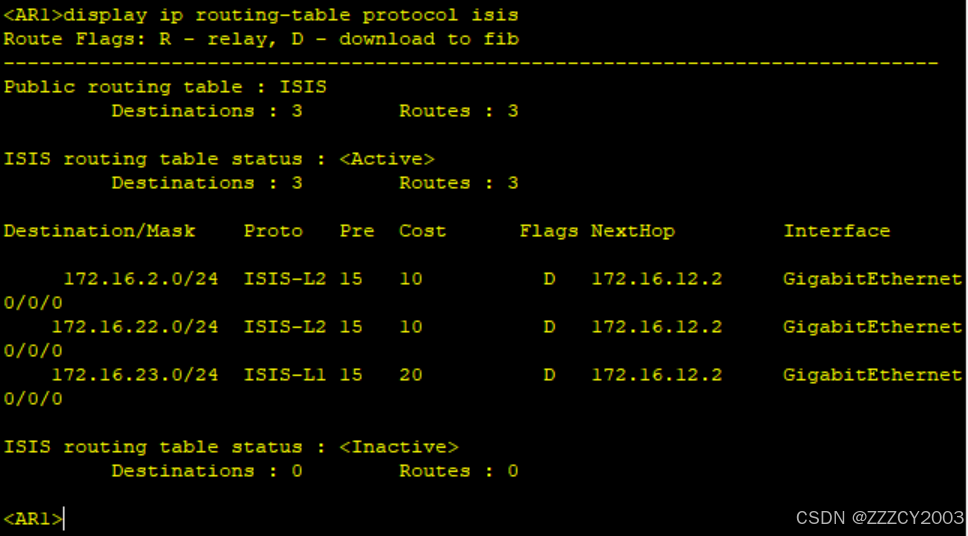Select the 172.16.22.0/24 destination entry
The width and height of the screenshot is (968, 536).
pyautogui.click(x=135, y=327)
